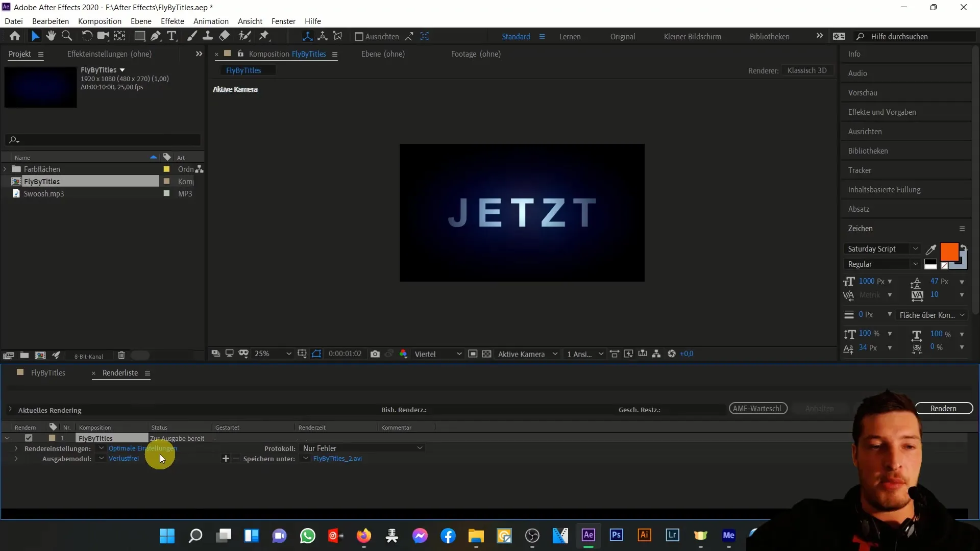Open the Komposition menu
This screenshot has width=980, height=551.
pos(100,21)
